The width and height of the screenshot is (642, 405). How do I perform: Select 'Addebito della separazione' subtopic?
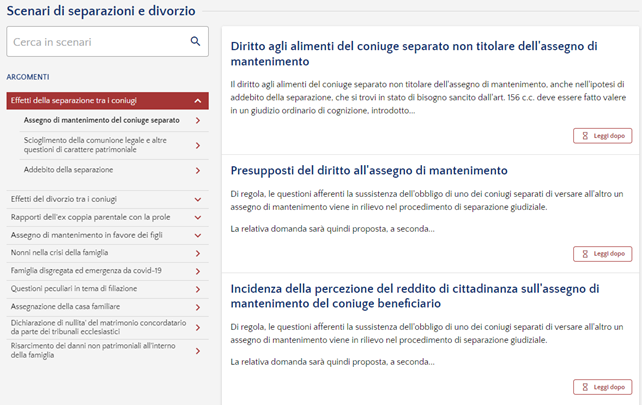tap(68, 170)
